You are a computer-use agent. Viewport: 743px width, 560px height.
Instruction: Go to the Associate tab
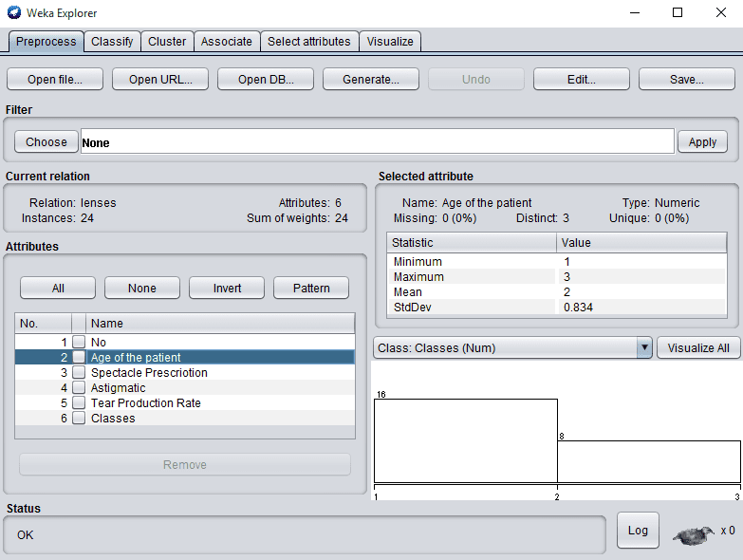(227, 41)
